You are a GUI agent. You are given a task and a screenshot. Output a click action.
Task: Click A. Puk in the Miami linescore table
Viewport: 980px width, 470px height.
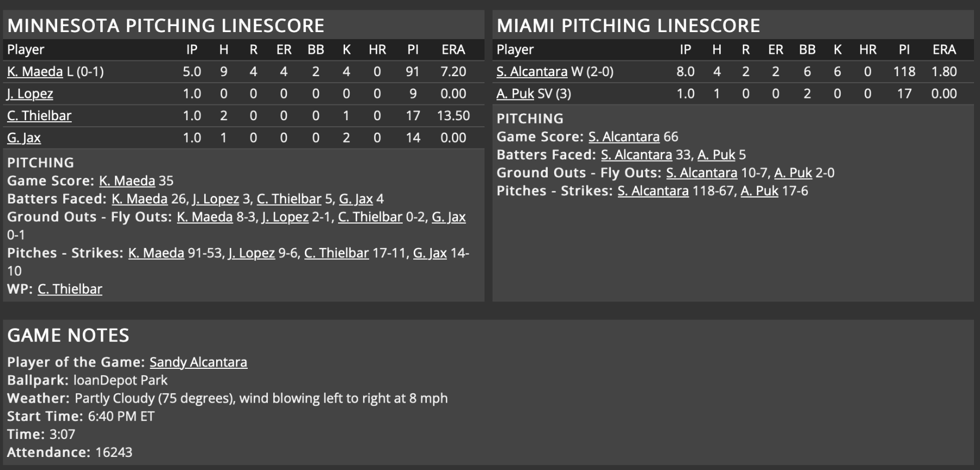[515, 94]
